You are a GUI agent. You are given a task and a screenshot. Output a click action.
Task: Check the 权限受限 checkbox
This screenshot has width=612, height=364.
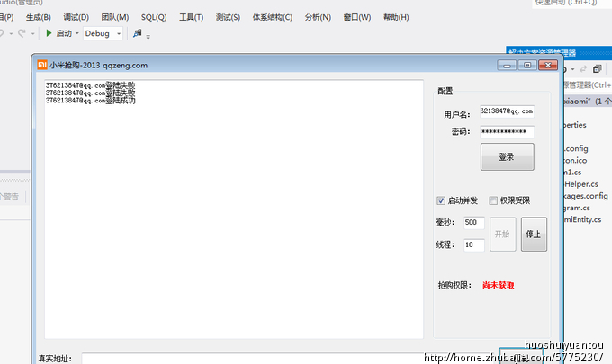pos(493,200)
